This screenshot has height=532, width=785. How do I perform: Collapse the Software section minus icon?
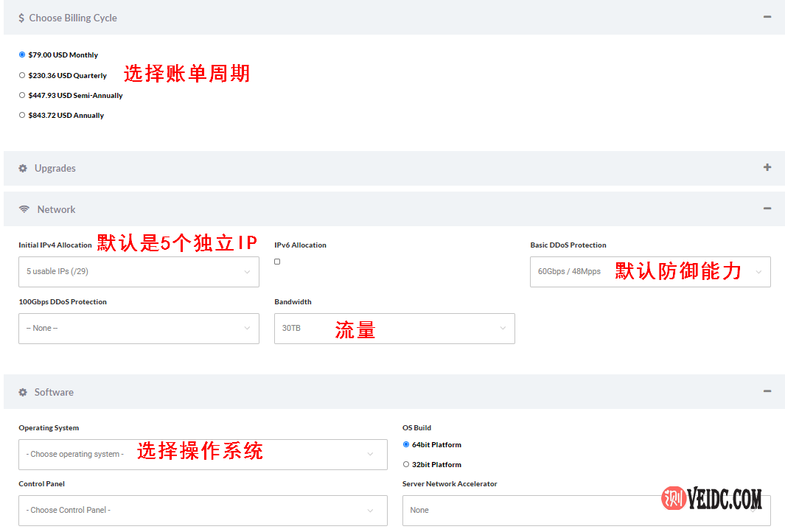click(767, 392)
